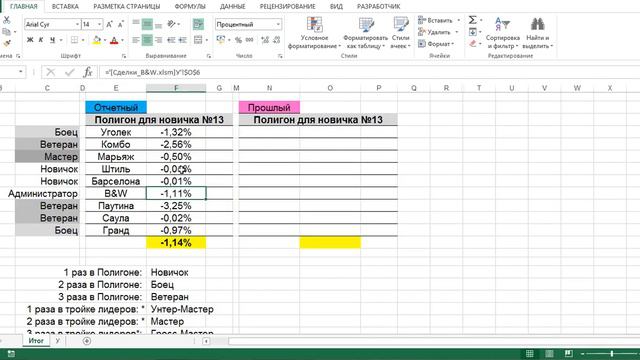
Task: Open the ВСТАВКА ribbon tab
Action: pyautogui.click(x=65, y=7)
